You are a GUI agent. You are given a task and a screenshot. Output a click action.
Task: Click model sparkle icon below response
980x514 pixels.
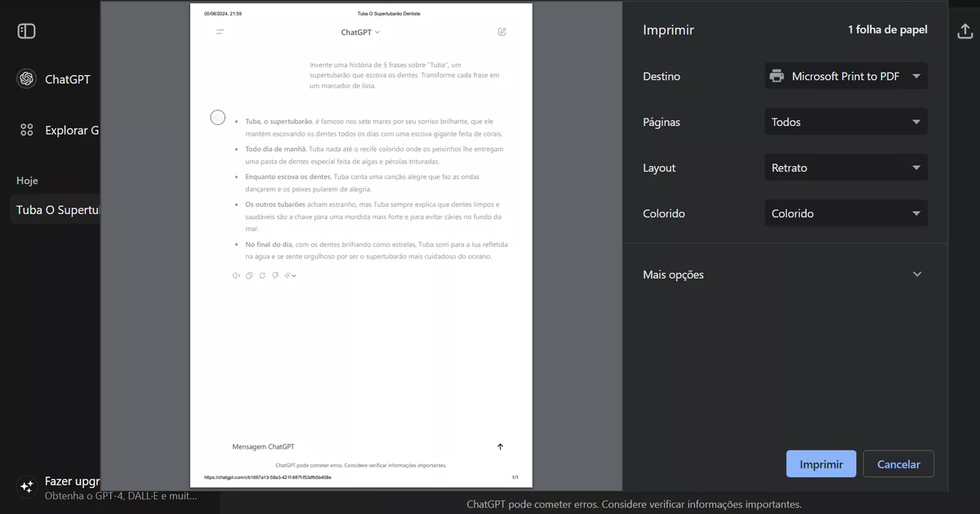[x=290, y=275]
